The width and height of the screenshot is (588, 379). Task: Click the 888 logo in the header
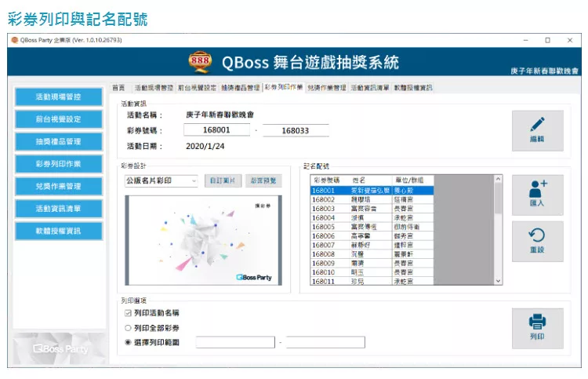[x=201, y=62]
